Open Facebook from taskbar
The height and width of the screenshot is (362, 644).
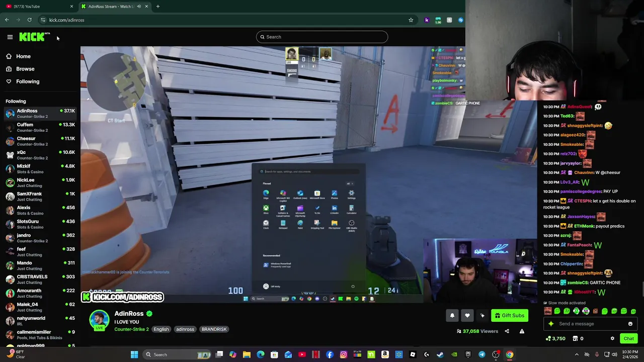pyautogui.click(x=330, y=354)
